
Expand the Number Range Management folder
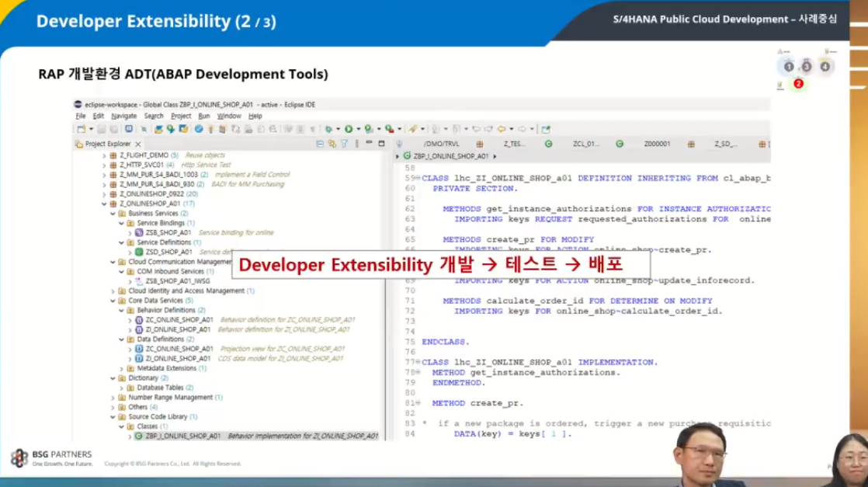[113, 397]
